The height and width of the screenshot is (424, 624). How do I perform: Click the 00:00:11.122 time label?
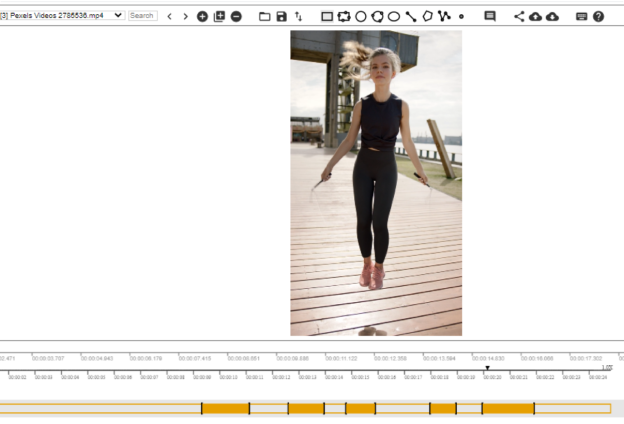pyautogui.click(x=341, y=358)
